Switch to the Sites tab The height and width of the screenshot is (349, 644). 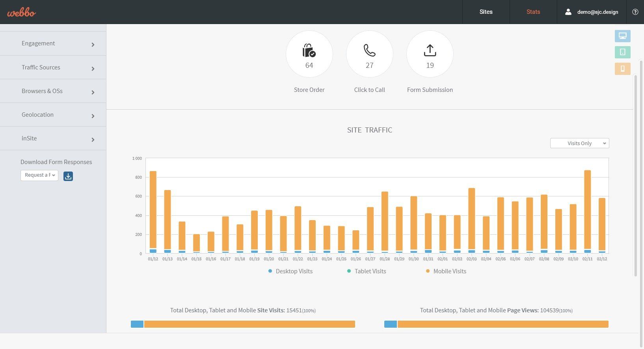[486, 12]
